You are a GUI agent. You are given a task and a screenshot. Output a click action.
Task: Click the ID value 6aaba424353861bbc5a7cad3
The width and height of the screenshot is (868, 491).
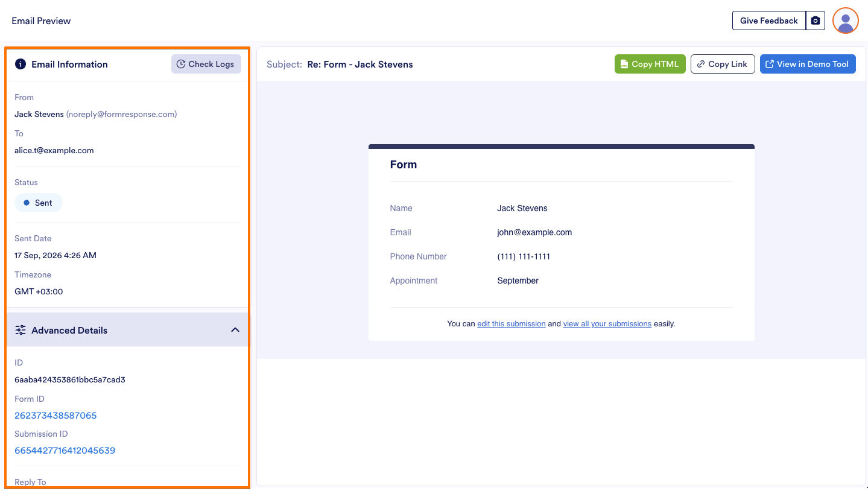point(70,379)
